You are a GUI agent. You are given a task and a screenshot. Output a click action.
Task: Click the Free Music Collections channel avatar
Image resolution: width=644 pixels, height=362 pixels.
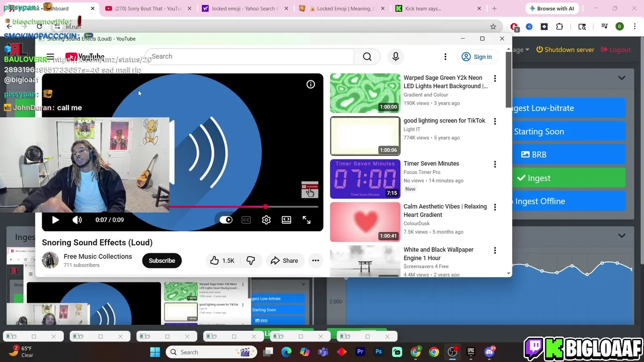pyautogui.click(x=50, y=260)
